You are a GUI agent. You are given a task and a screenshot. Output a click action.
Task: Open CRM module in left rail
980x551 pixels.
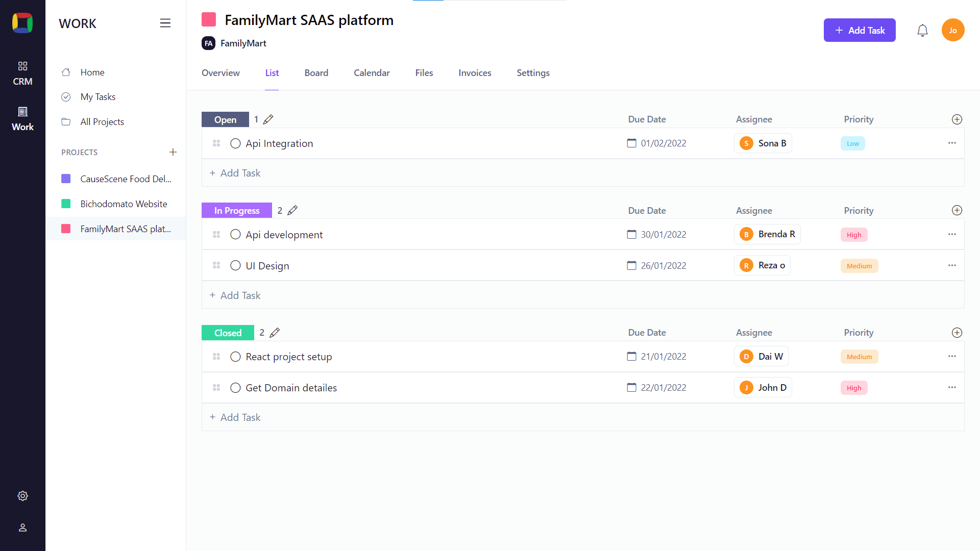pos(22,73)
